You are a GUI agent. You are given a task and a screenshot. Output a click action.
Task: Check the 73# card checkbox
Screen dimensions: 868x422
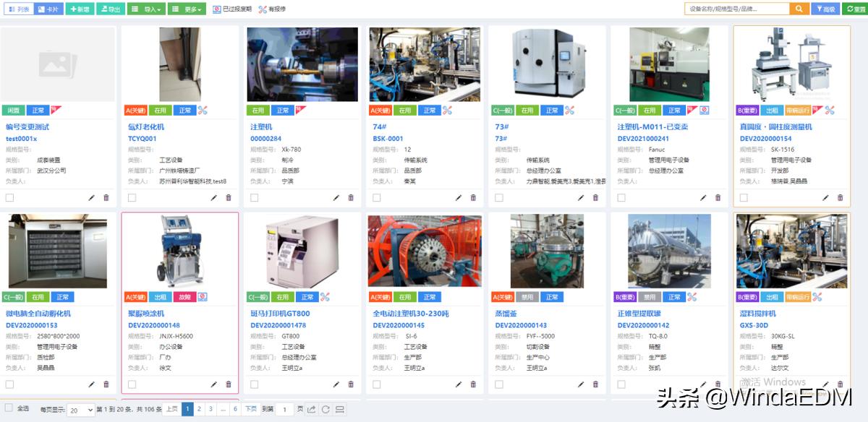coord(499,197)
